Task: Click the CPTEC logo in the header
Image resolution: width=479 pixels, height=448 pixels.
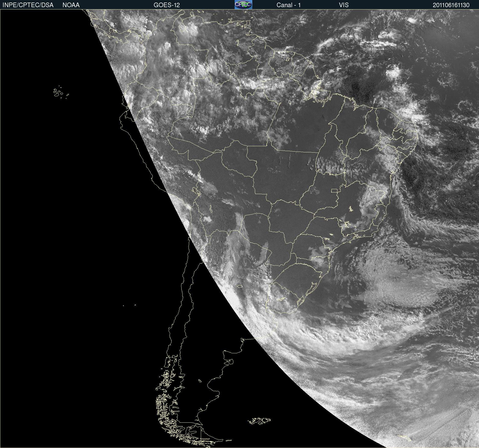Action: [x=243, y=5]
